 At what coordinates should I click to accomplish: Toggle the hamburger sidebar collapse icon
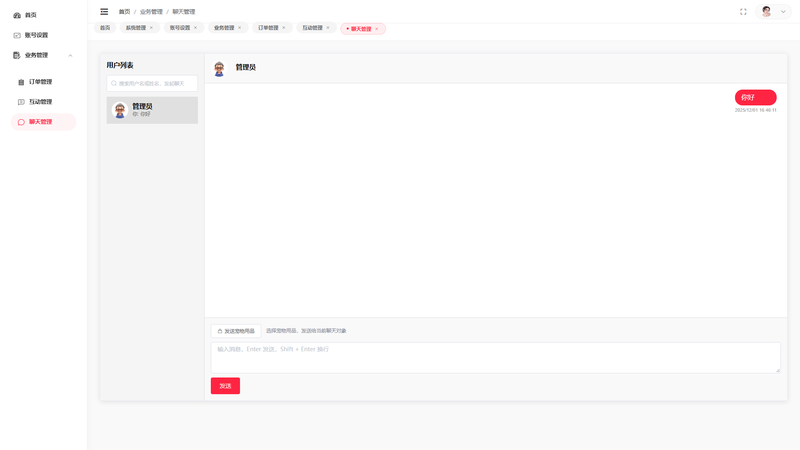click(x=104, y=12)
